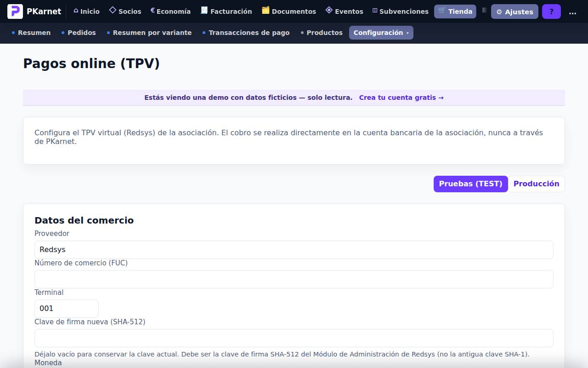Focus the Clave de firma nueva field
The image size is (588, 368).
click(x=294, y=338)
